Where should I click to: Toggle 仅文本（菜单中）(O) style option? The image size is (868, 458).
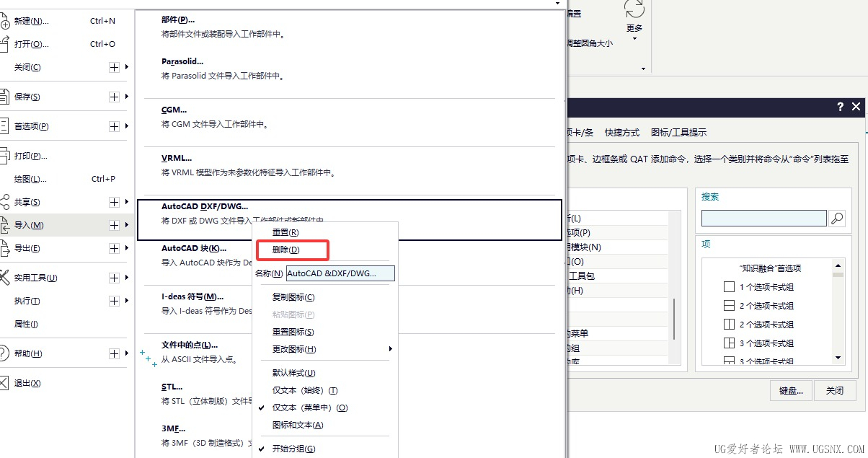click(310, 408)
